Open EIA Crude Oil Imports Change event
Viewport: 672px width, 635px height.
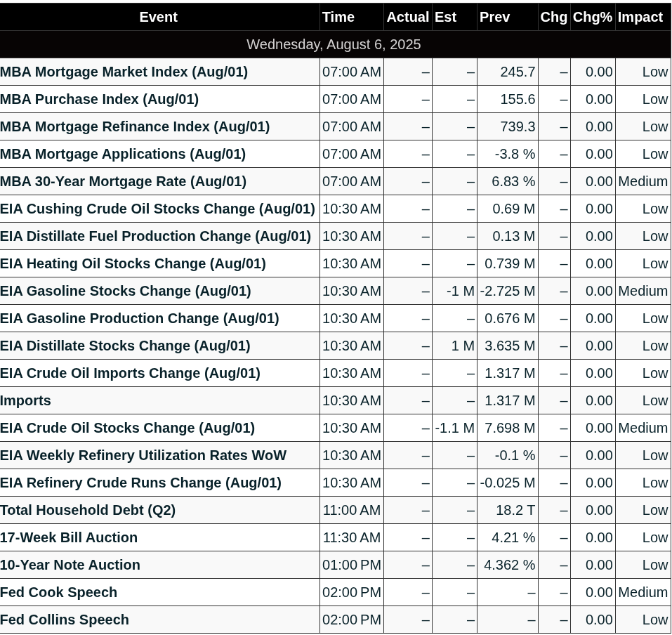tap(131, 374)
